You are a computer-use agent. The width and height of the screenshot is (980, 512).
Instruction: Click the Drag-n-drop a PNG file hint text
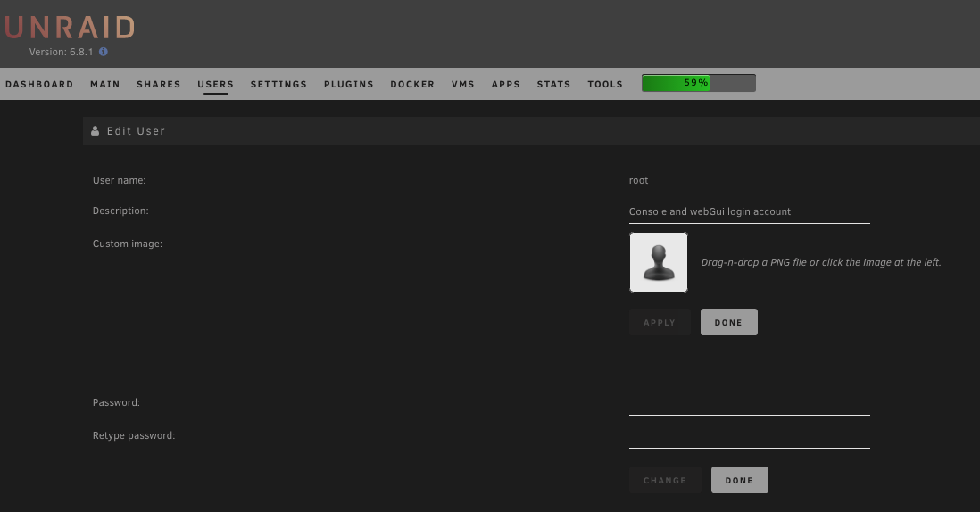(x=821, y=262)
